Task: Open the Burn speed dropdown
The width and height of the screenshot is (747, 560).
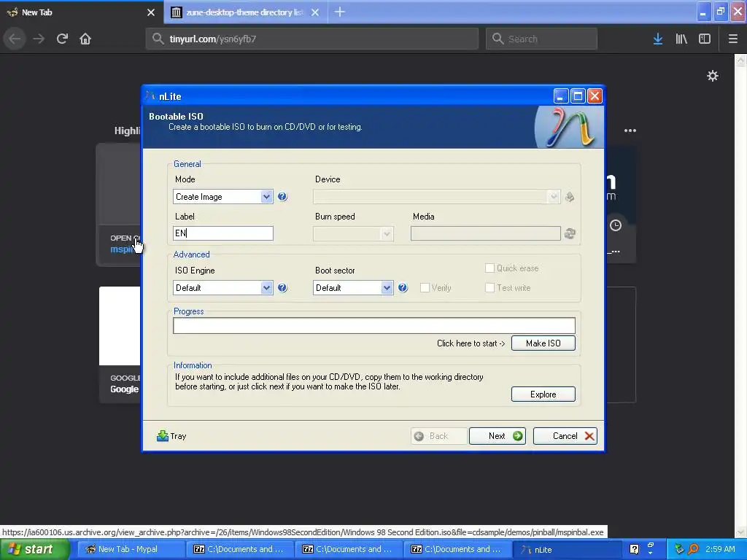Action: pos(353,233)
